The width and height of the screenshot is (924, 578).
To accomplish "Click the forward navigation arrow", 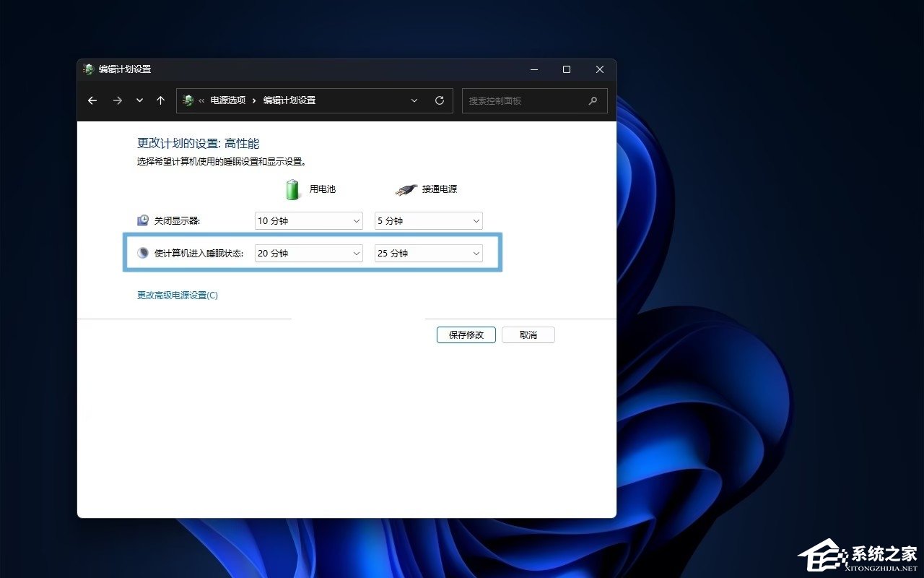I will 117,100.
